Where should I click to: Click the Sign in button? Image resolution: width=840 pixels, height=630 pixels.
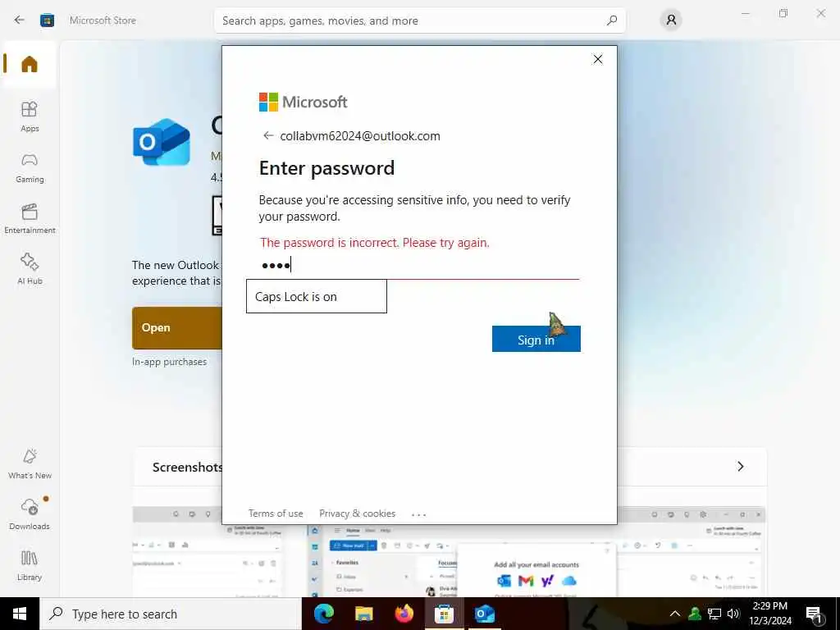tap(536, 339)
